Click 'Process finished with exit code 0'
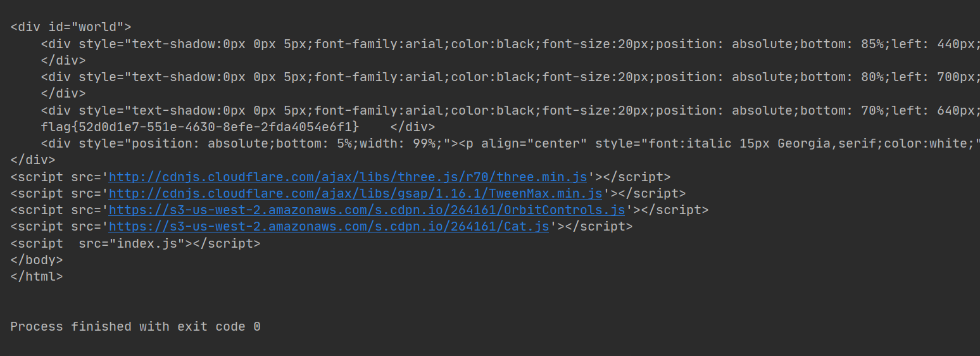This screenshot has height=356, width=980. pos(135,327)
